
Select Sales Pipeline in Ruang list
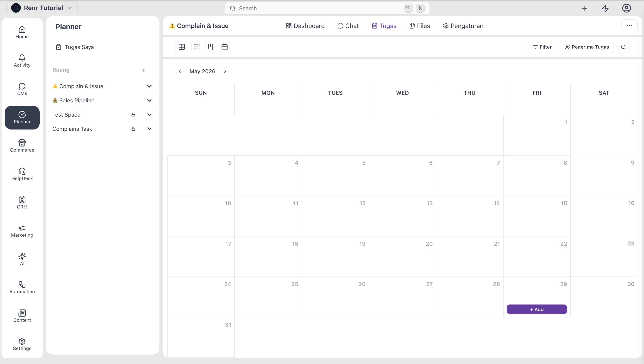(x=74, y=100)
